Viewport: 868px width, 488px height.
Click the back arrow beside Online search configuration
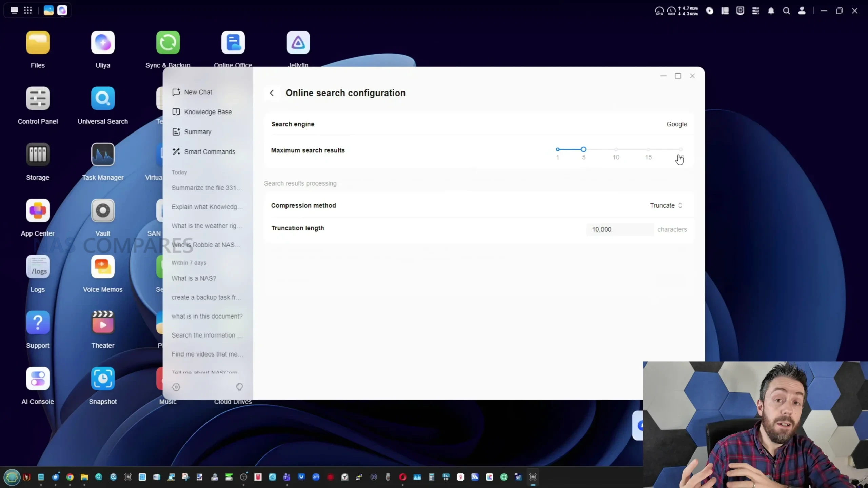point(272,93)
